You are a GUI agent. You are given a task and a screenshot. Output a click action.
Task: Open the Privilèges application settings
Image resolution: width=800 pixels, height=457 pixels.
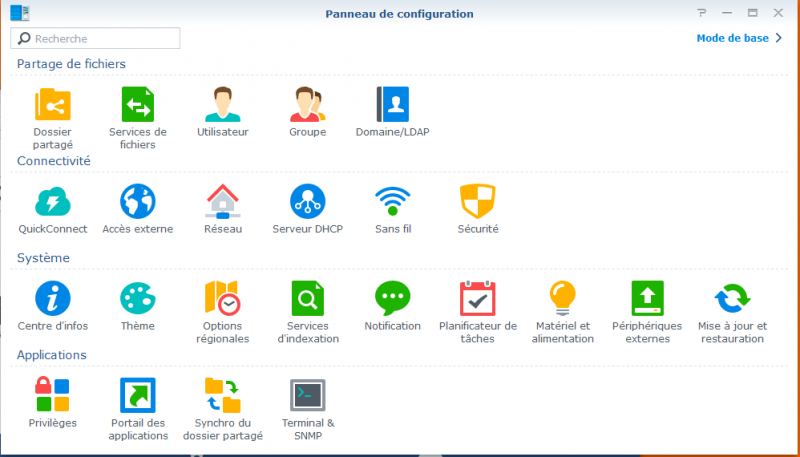(x=53, y=394)
